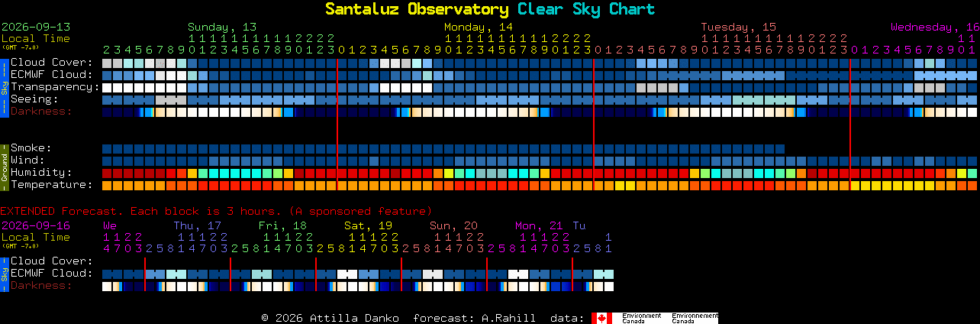Click the Temperature row label

52,184
